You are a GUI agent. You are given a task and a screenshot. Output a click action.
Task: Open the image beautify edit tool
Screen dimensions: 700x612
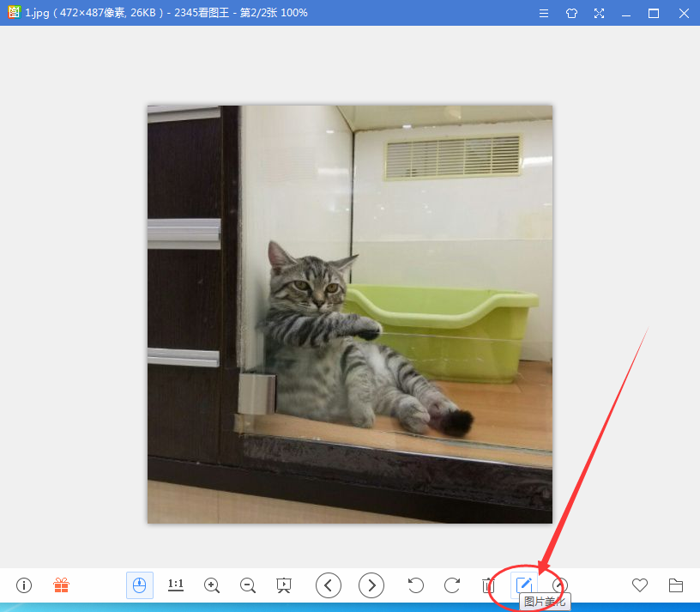[x=524, y=585]
